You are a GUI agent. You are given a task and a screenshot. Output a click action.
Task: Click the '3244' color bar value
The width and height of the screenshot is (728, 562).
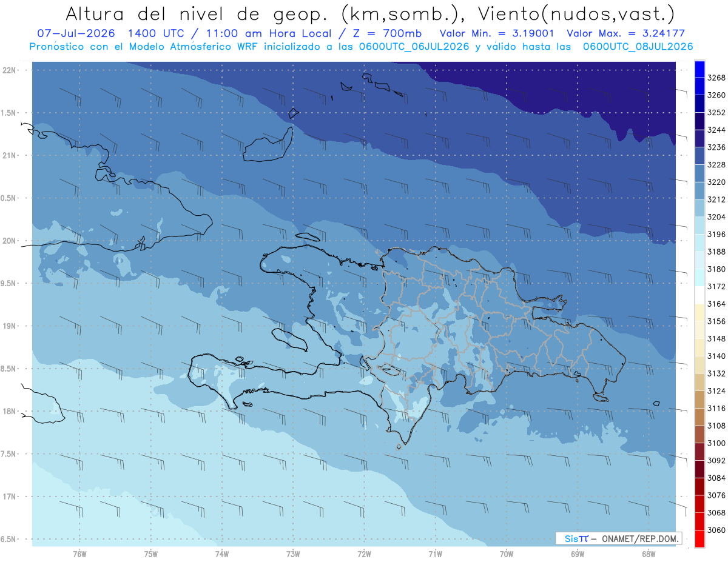click(x=716, y=130)
